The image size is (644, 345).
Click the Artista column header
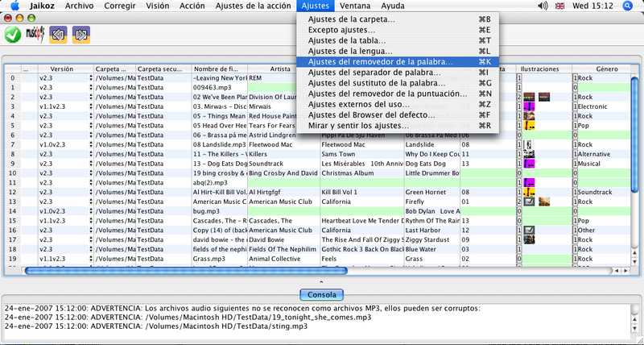click(x=283, y=69)
